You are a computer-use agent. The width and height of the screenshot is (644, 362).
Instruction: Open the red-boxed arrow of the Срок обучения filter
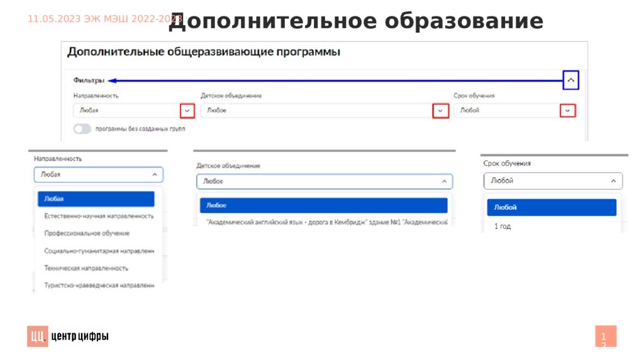567,111
